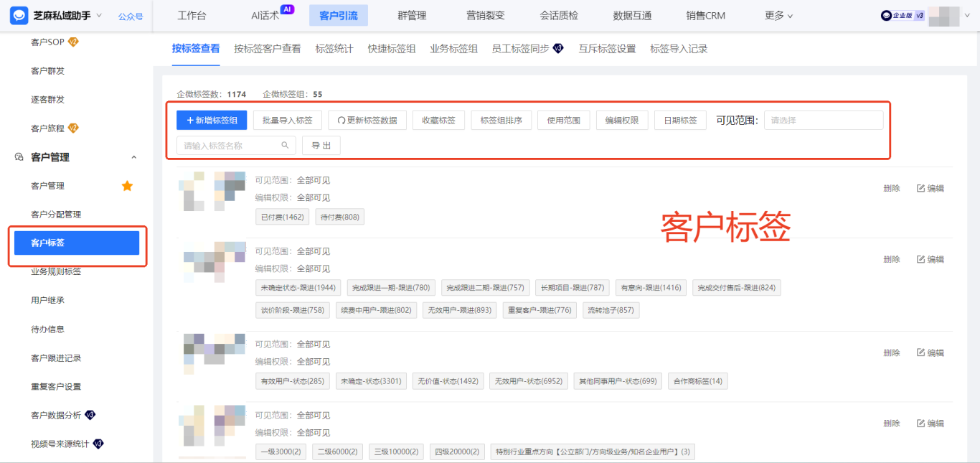Screen dimensions: 980x463
Task: Click the 更新标签数据 button
Action: tap(367, 121)
